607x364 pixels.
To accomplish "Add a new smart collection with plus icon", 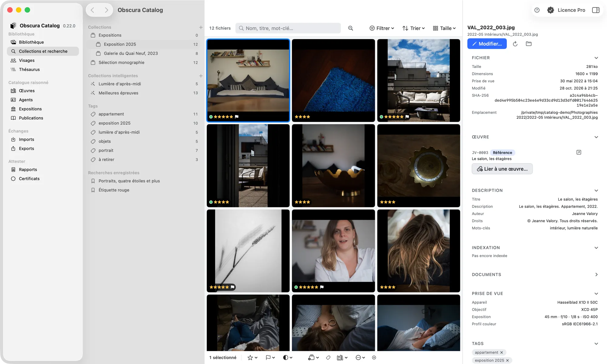I will click(201, 76).
